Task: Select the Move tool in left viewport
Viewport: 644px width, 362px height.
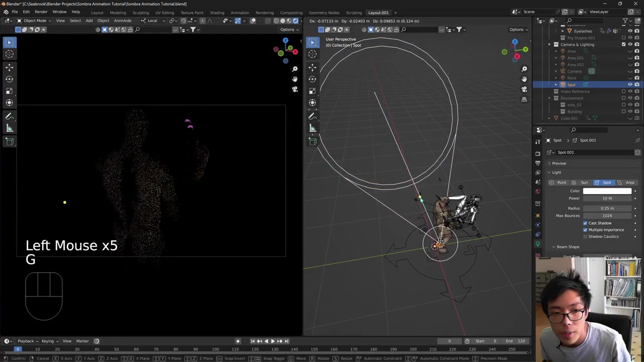Action: click(10, 67)
